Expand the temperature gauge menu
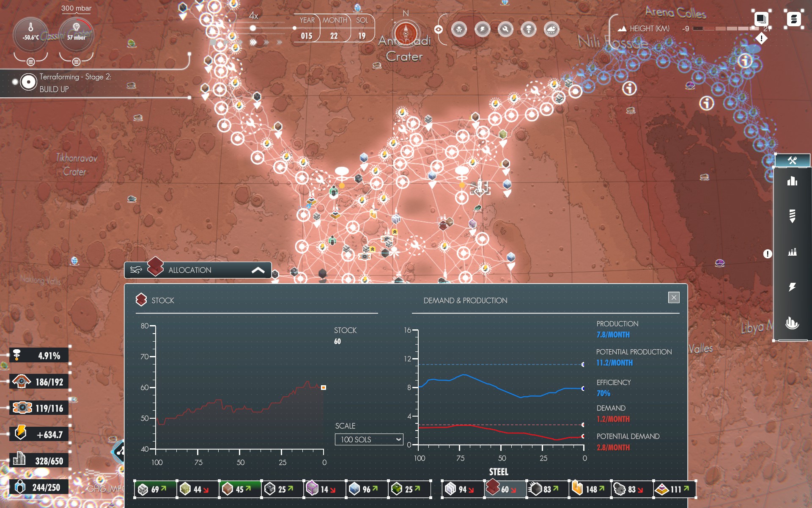This screenshot has width=812, height=508. point(30,62)
